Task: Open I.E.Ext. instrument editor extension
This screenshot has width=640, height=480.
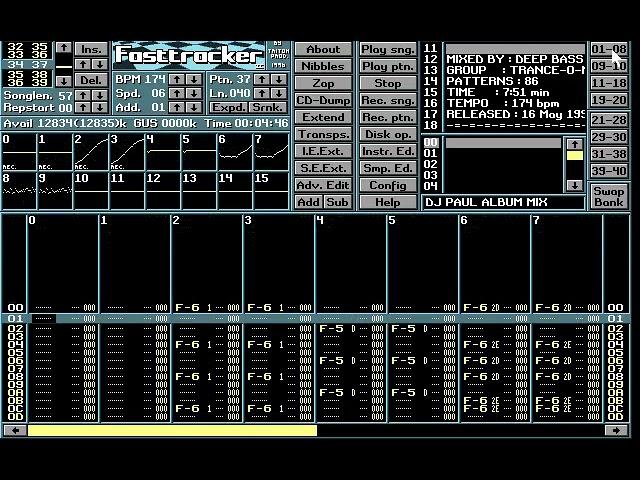Action: click(323, 151)
